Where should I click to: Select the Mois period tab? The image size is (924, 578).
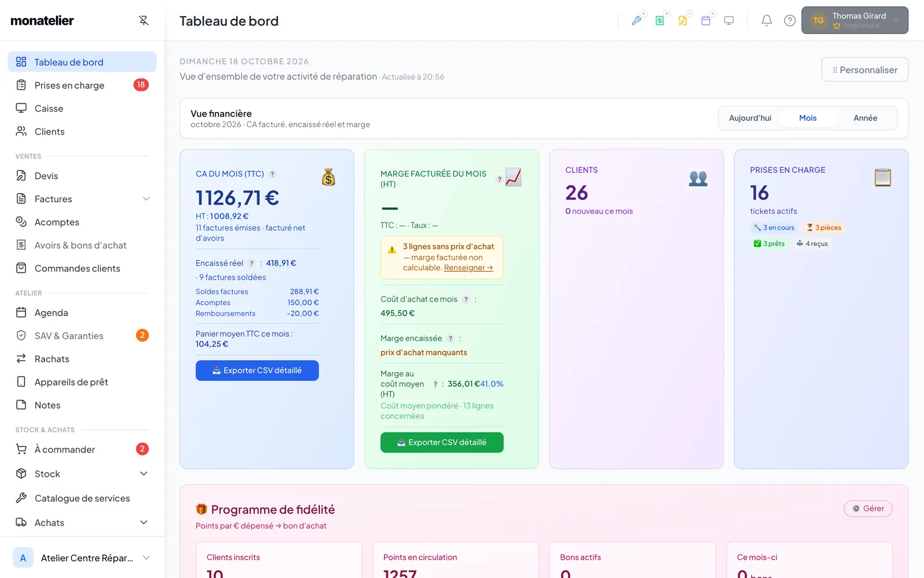(808, 118)
